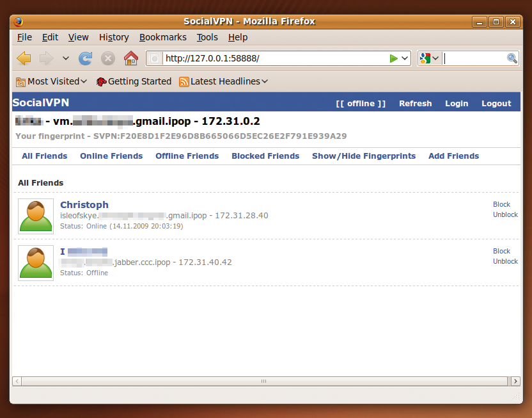532x418 pixels.
Task: Expand the address bar URL history dropdown
Action: 404,58
